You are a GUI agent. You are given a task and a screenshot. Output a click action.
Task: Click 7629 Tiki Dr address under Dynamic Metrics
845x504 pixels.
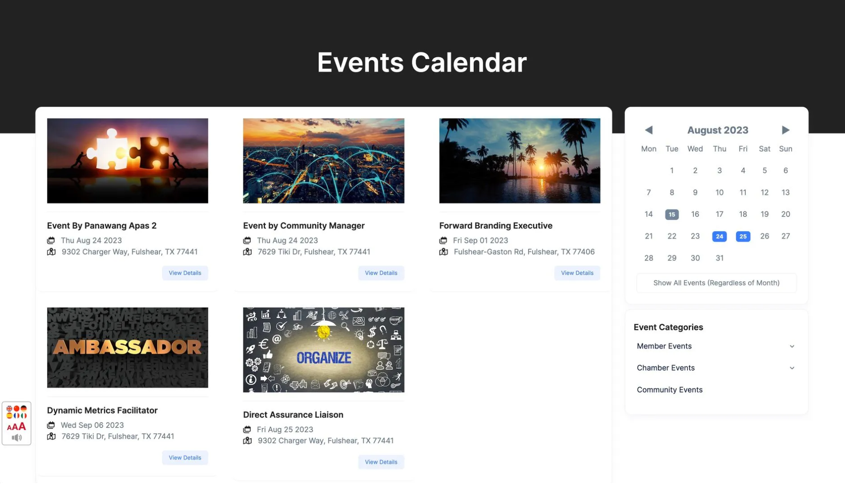pyautogui.click(x=118, y=436)
